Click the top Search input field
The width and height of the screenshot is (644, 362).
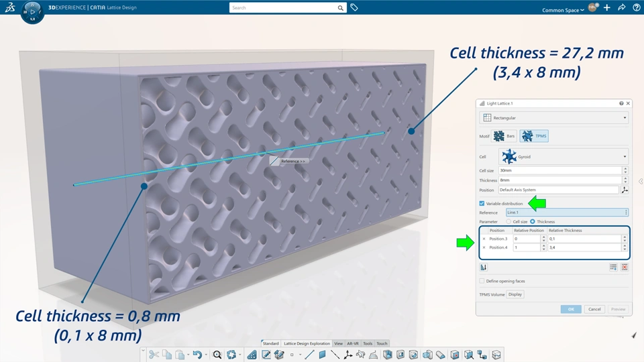(283, 7)
